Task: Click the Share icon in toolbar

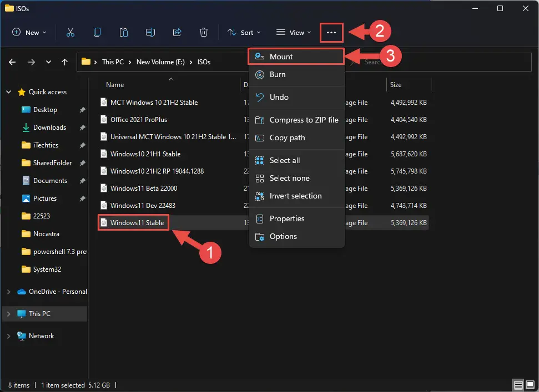Action: coord(177,32)
